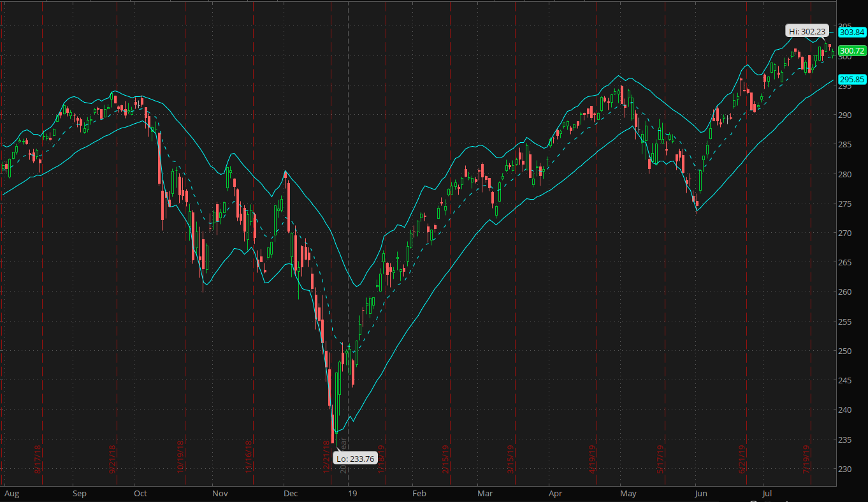868x502 pixels.
Task: Click the 19 year label on time axis
Action: [x=351, y=494]
